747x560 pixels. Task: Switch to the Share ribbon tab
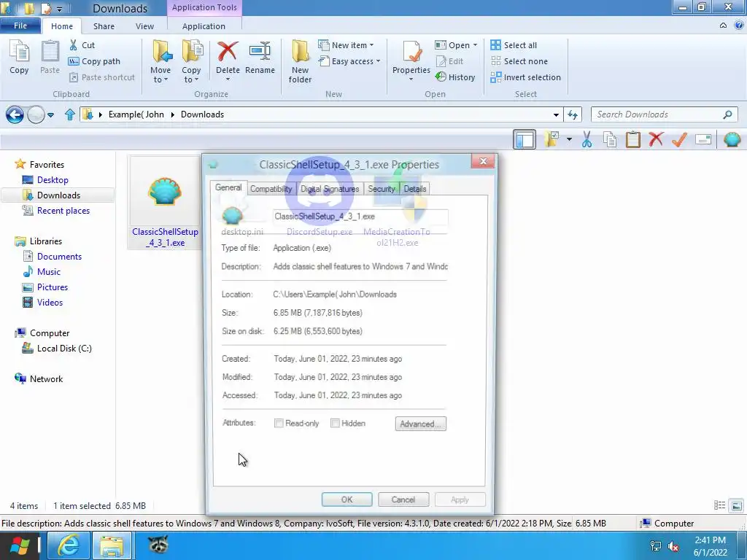click(x=104, y=26)
